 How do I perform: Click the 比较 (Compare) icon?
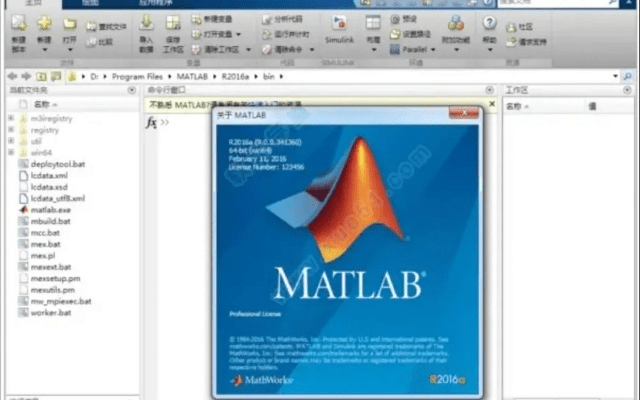91,42
